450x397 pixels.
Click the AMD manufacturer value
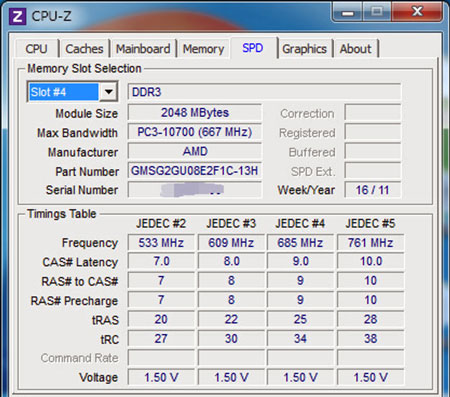click(x=195, y=151)
